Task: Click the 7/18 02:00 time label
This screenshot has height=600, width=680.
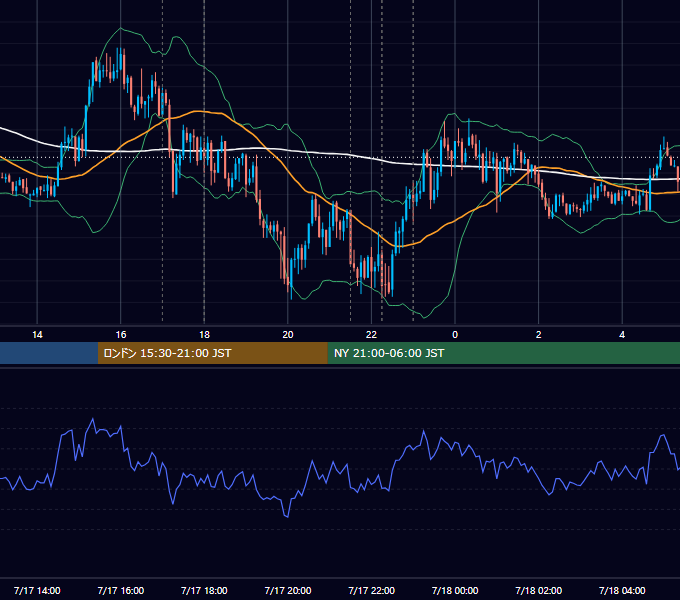Action: tap(539, 590)
